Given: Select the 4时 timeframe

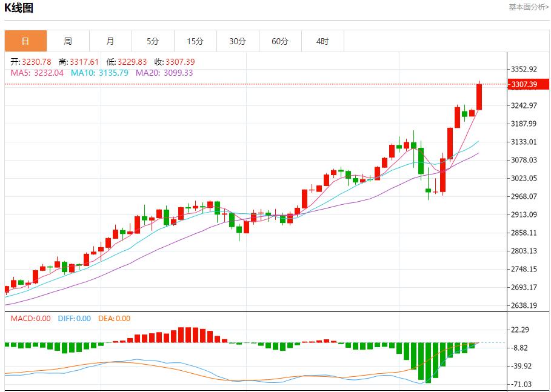Looking at the screenshot, I should [x=322, y=41].
